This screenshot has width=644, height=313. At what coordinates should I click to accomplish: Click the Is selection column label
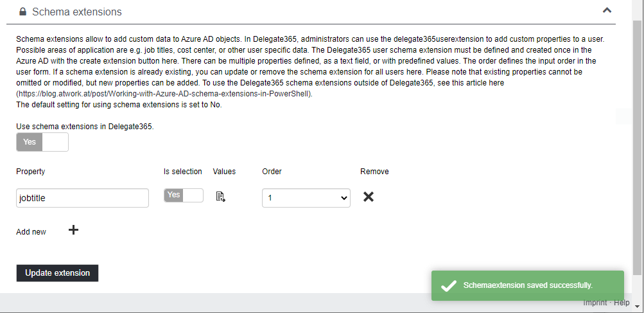coord(183,172)
